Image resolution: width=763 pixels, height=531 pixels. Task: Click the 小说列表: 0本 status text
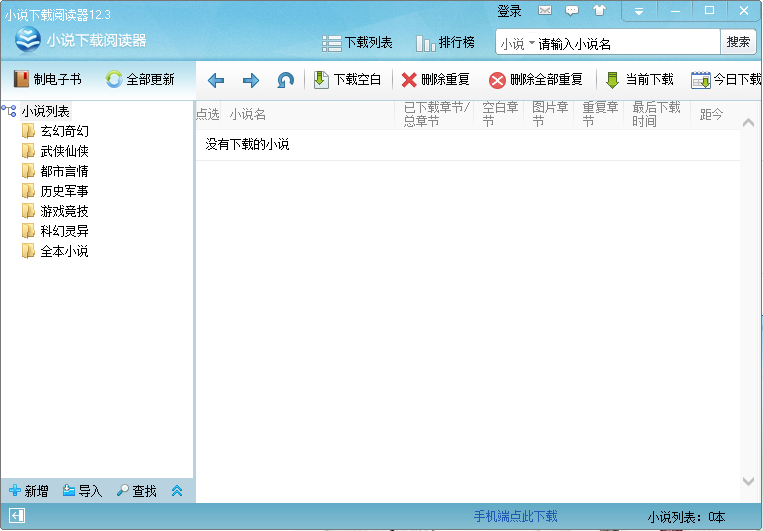(x=686, y=517)
